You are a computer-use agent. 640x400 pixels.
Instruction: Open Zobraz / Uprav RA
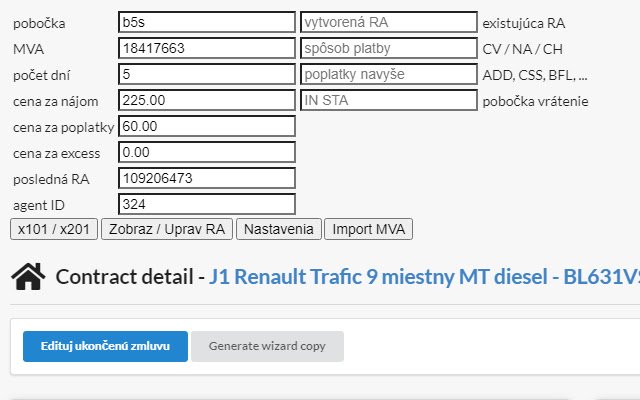167,229
